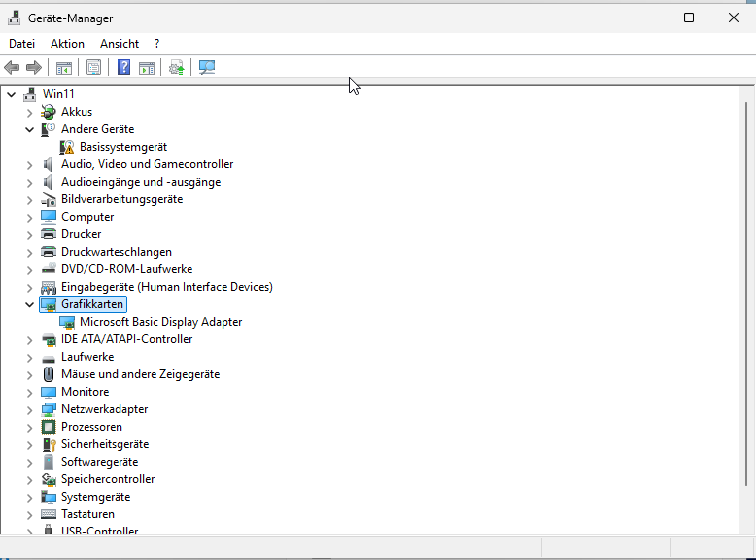Viewport: 756px width, 560px height.
Task: Expand the Monitore category
Action: click(29, 392)
